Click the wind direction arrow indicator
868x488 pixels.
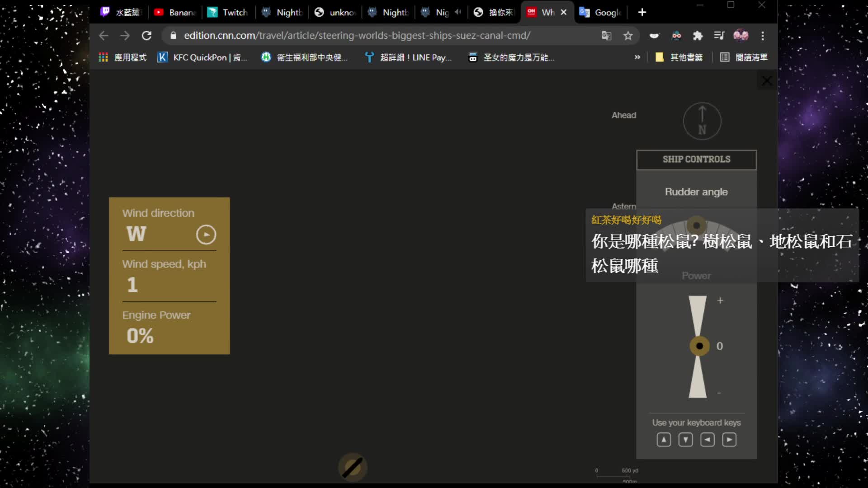(x=206, y=235)
